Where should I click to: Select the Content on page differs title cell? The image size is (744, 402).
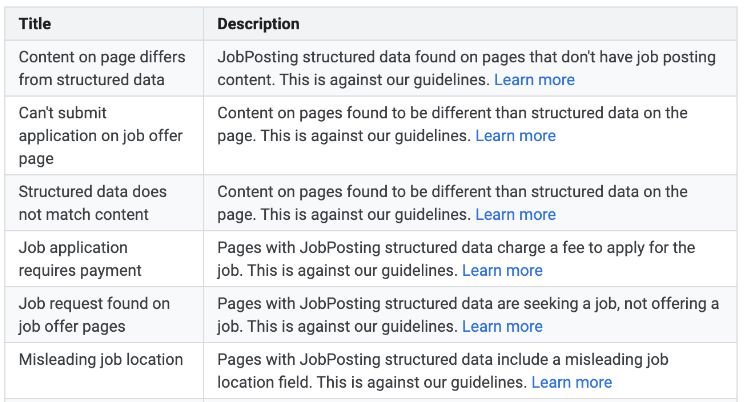[x=104, y=68]
